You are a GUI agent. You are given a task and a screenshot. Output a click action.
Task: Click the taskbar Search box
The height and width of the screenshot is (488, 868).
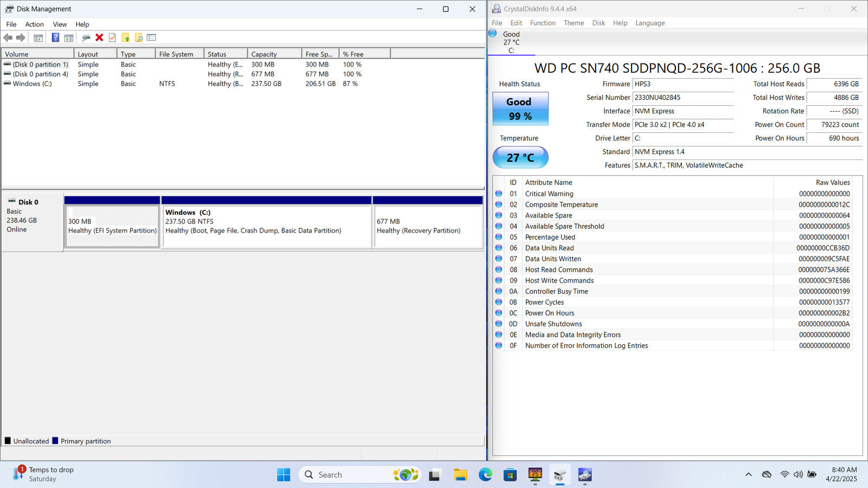coord(359,475)
